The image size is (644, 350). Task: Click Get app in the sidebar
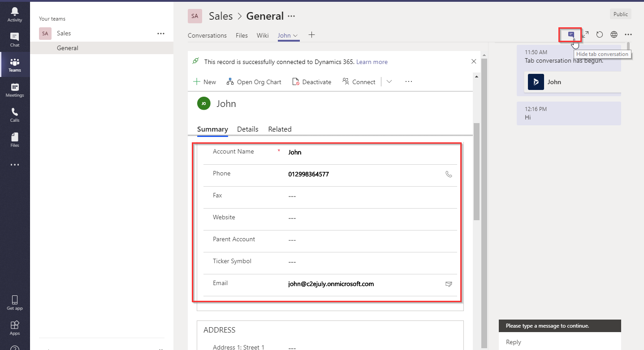point(15,303)
